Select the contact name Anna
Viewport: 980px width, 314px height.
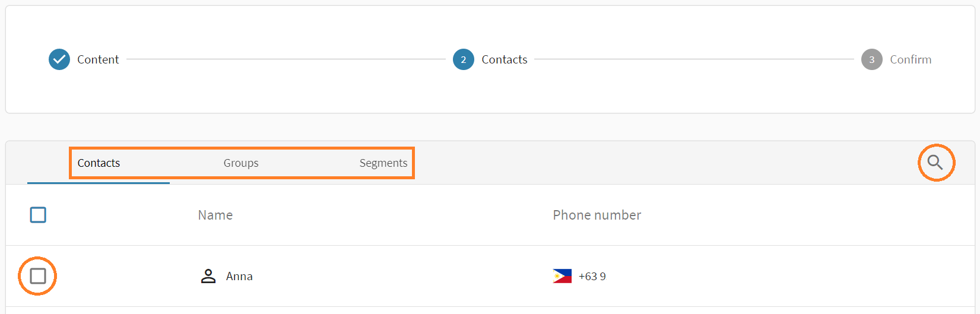(239, 276)
